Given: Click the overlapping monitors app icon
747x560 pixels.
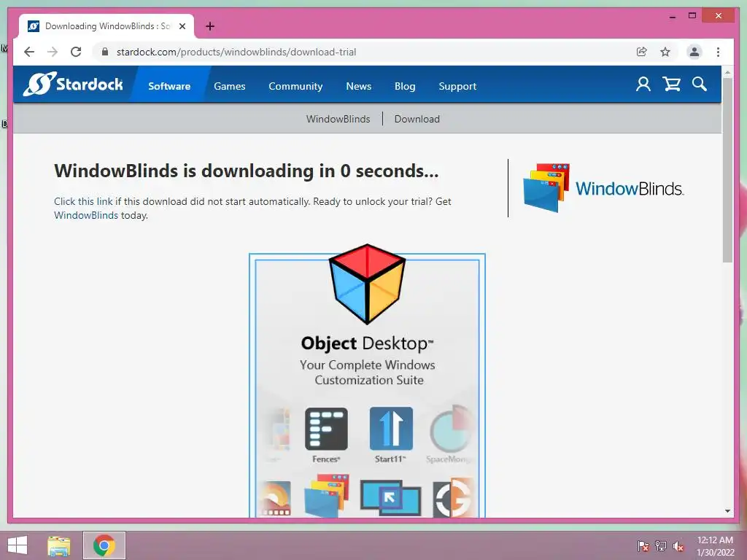Looking at the screenshot, I should (391, 497).
